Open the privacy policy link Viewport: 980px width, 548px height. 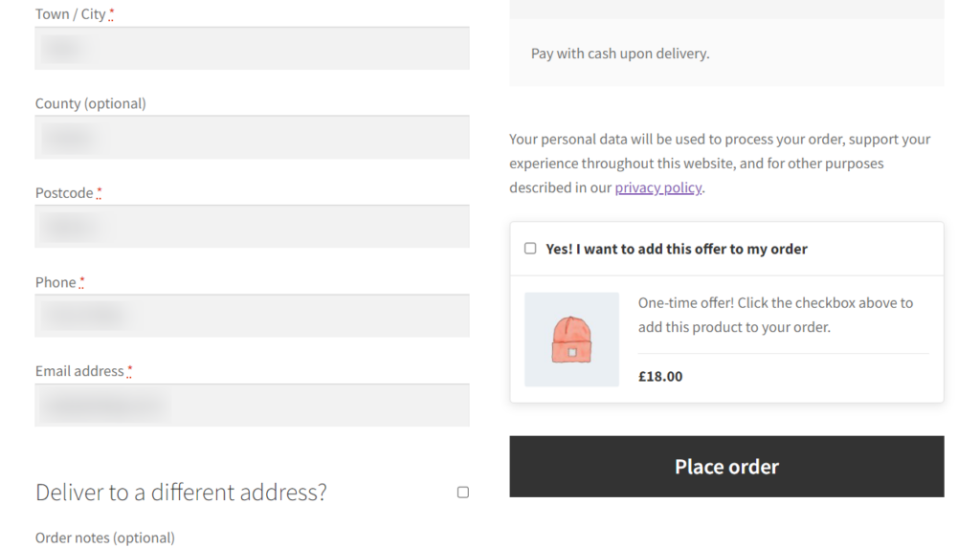(657, 187)
